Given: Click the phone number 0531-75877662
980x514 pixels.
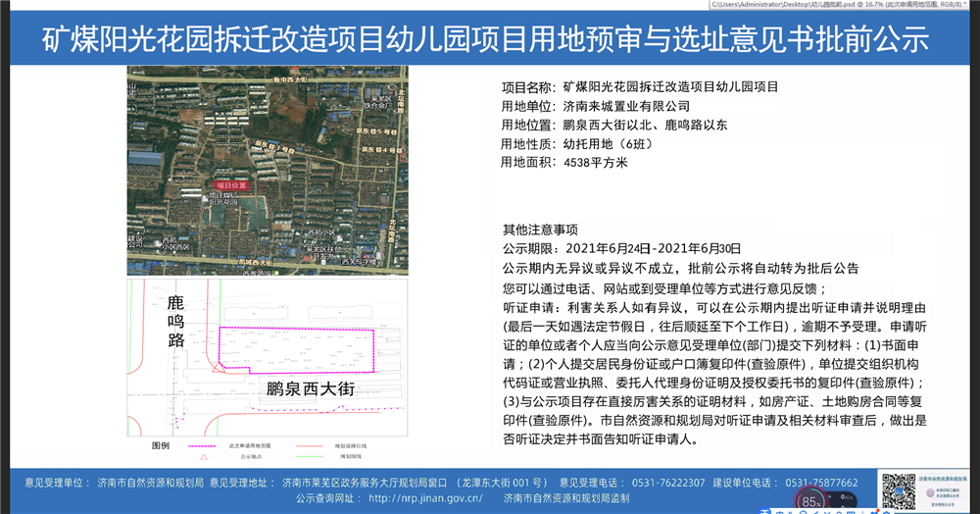Looking at the screenshot, I should [822, 483].
